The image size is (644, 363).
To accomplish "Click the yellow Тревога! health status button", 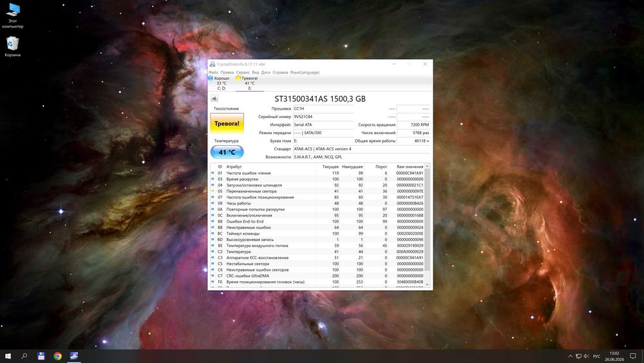I will click(227, 123).
